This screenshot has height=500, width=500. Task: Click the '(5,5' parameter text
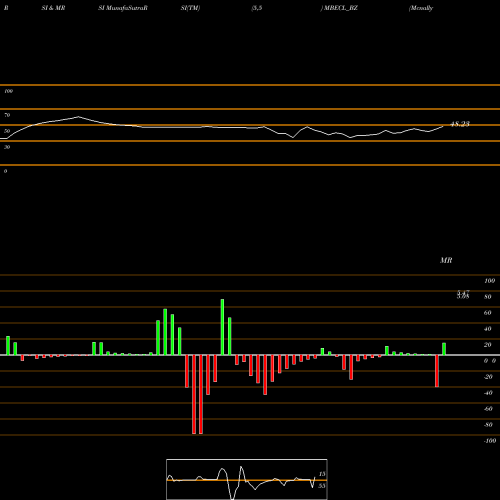[x=257, y=8]
